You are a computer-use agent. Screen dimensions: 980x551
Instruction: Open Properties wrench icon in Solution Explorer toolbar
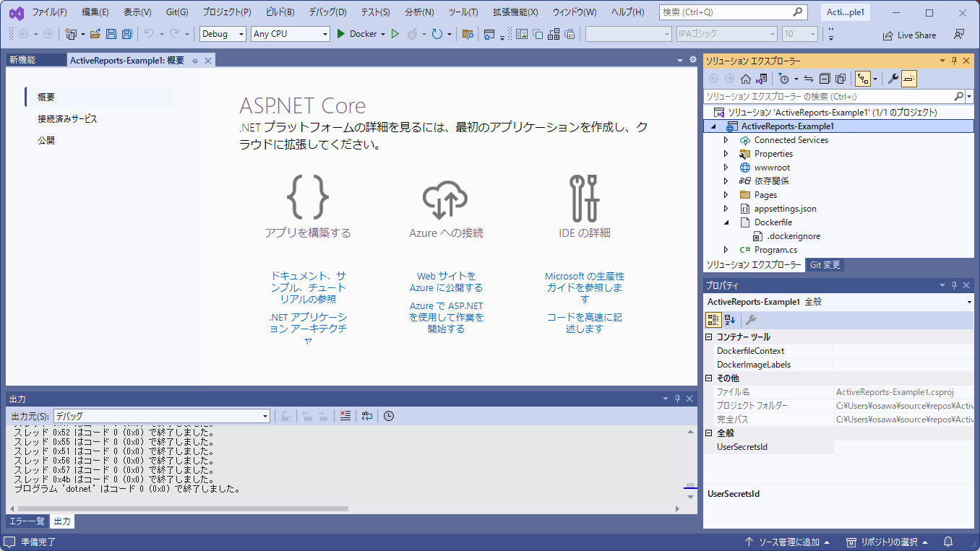[893, 79]
